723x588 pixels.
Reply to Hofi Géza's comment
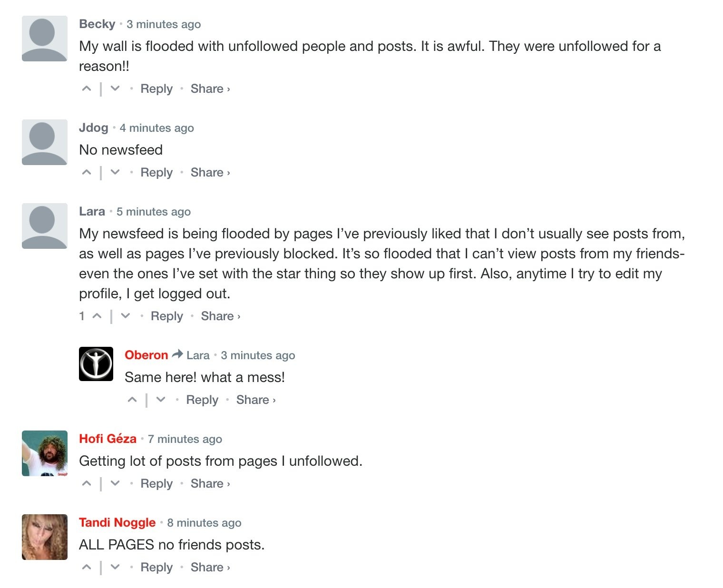tap(156, 483)
